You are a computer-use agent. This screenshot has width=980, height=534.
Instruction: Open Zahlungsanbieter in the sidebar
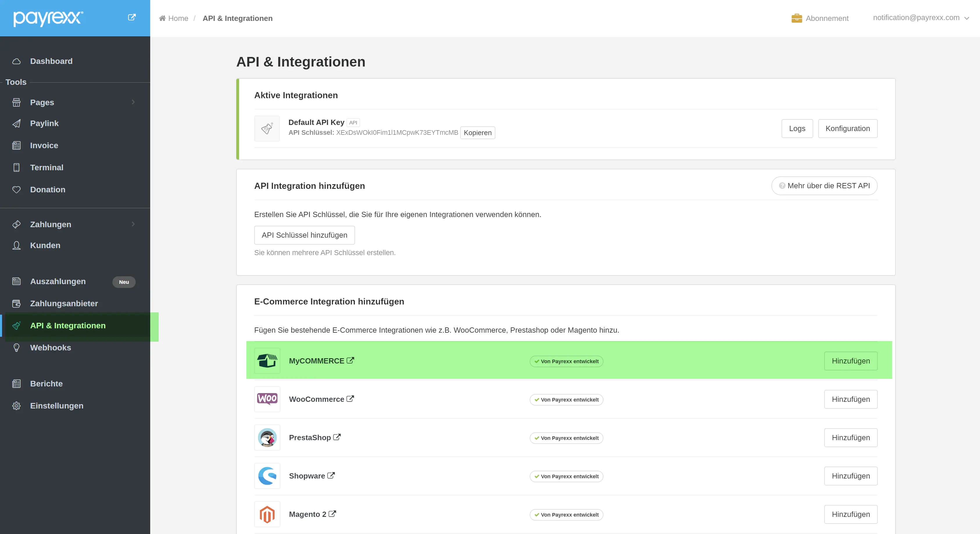click(64, 304)
